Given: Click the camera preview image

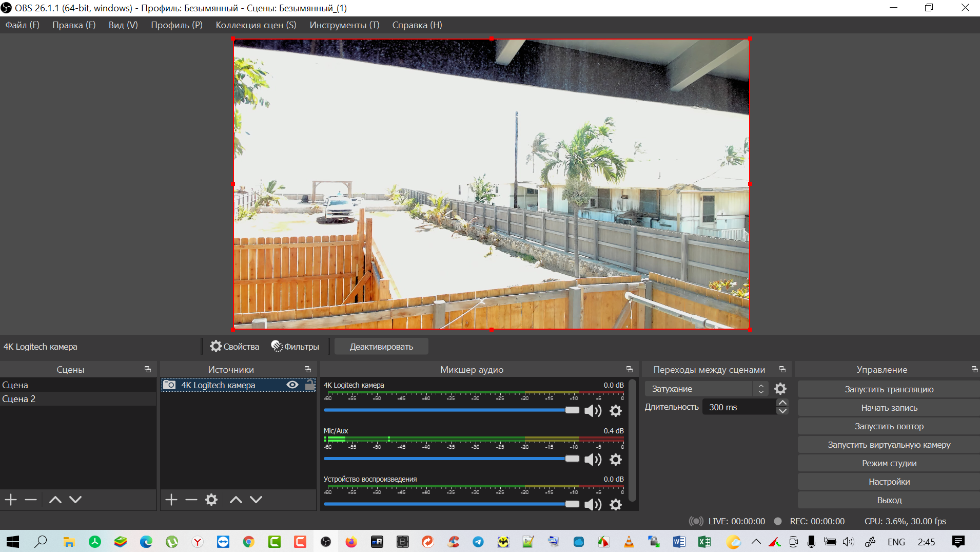Looking at the screenshot, I should click(x=492, y=184).
